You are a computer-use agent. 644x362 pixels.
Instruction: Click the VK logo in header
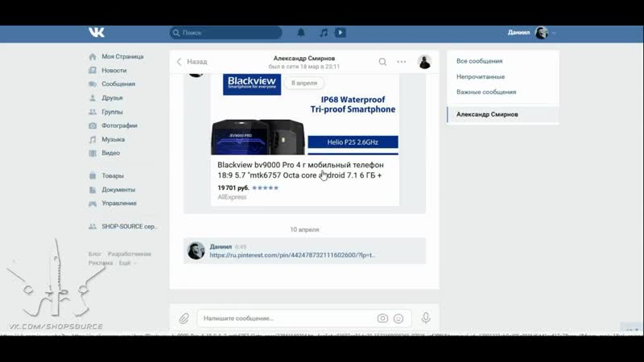[97, 32]
